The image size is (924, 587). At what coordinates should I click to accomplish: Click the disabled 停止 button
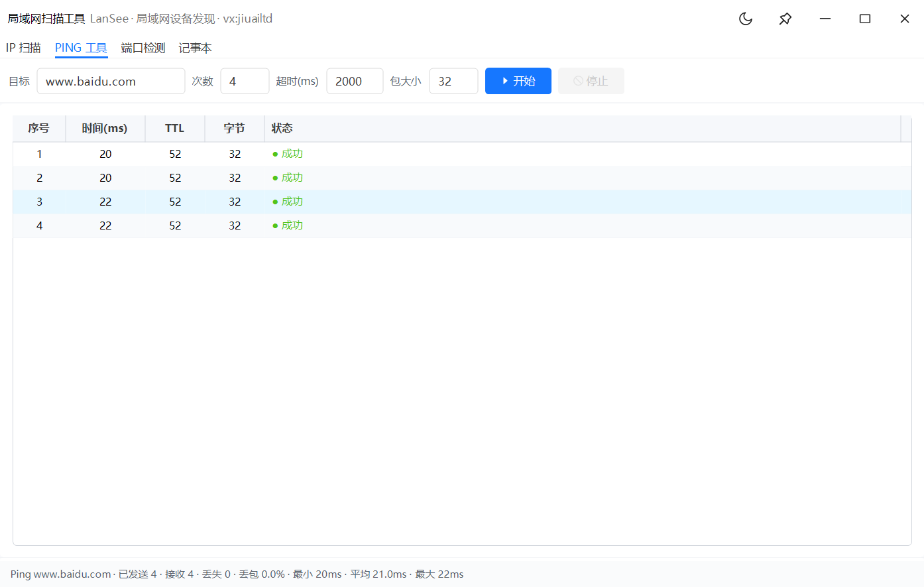tap(591, 81)
